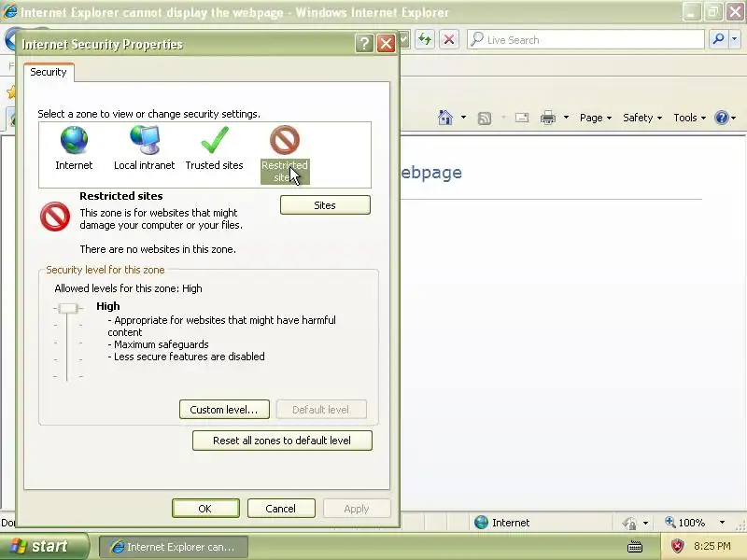Expand the zoom level dropdown arrow

point(722,523)
